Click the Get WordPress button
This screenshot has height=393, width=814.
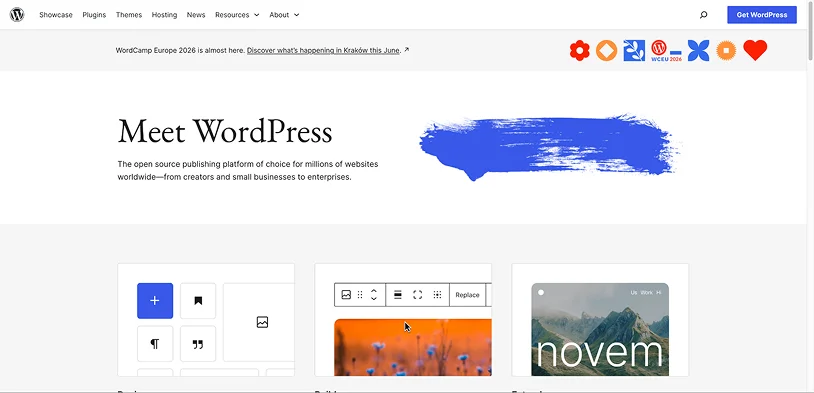(x=762, y=15)
